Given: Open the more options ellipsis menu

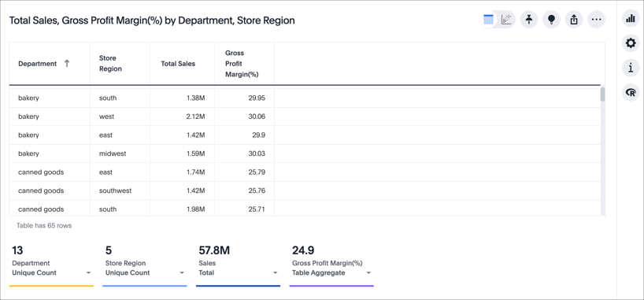Looking at the screenshot, I should pos(596,20).
